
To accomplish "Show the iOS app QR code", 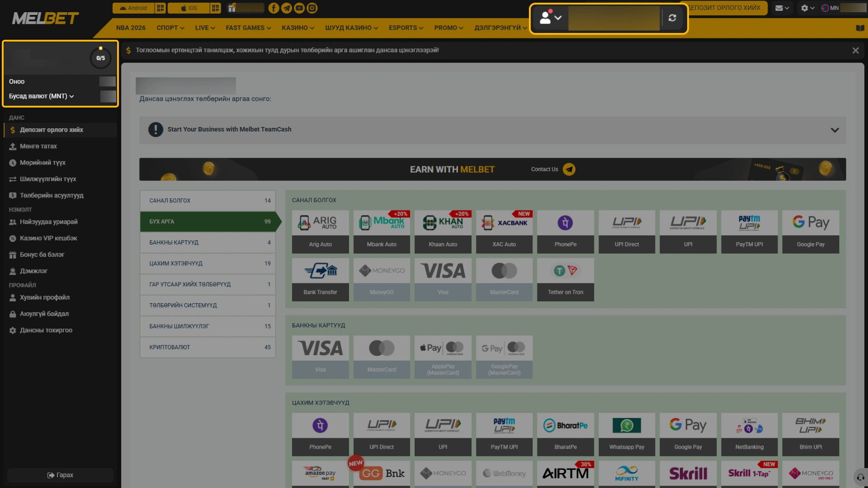I will [216, 8].
